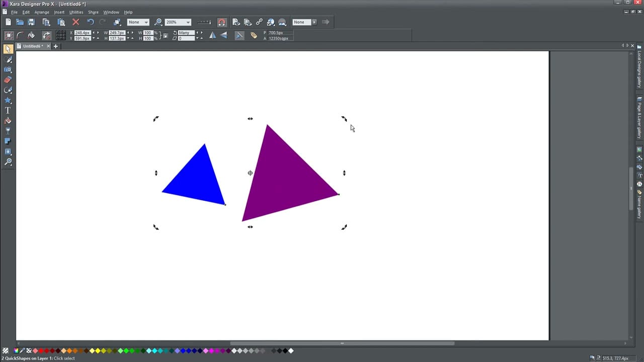Activate the Text tool
This screenshot has width=644, height=362.
pyautogui.click(x=8, y=110)
